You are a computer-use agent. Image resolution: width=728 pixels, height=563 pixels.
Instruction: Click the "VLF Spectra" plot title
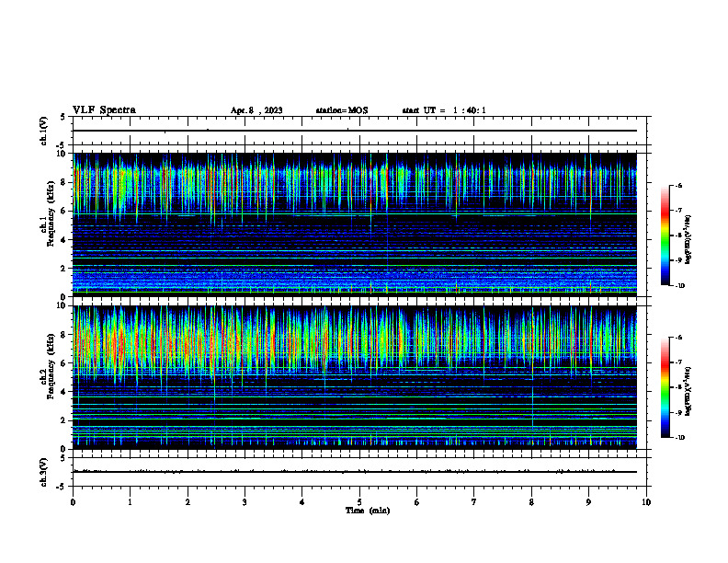coord(104,110)
